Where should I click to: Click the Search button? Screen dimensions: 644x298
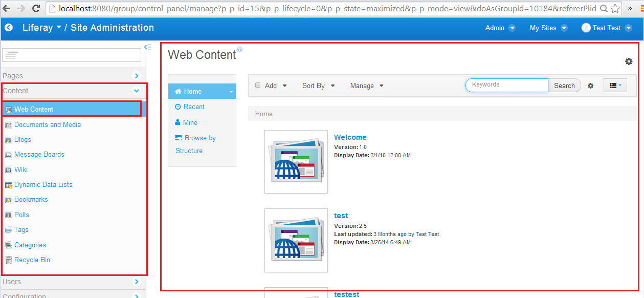click(x=564, y=86)
